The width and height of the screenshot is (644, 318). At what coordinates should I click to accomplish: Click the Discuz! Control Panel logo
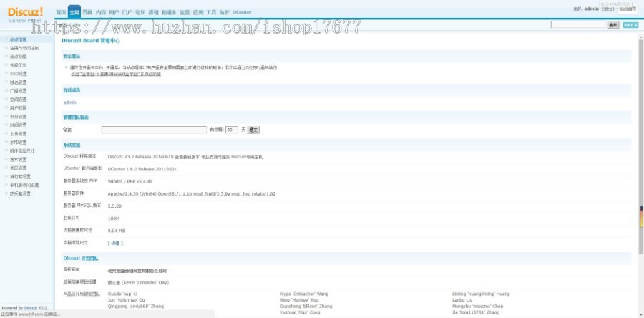pos(26,15)
